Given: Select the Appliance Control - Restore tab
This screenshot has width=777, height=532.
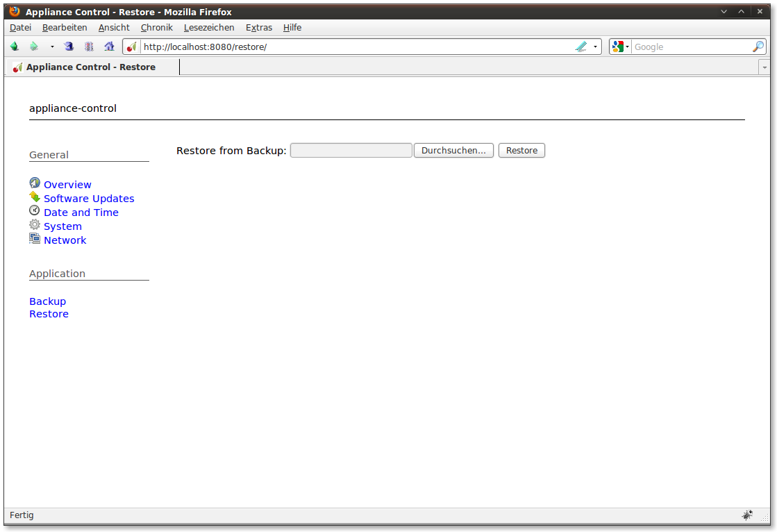Looking at the screenshot, I should [92, 67].
